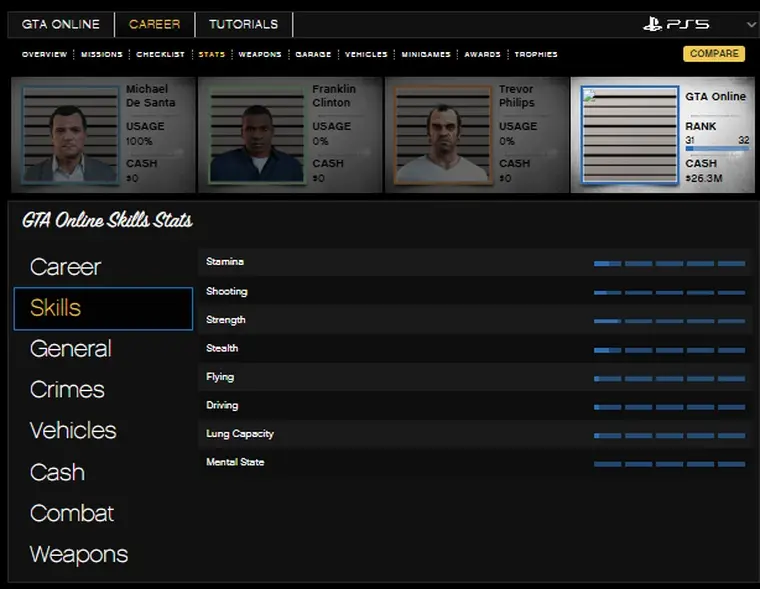Open the Cash stats category
The height and width of the screenshot is (589, 760).
[57, 472]
